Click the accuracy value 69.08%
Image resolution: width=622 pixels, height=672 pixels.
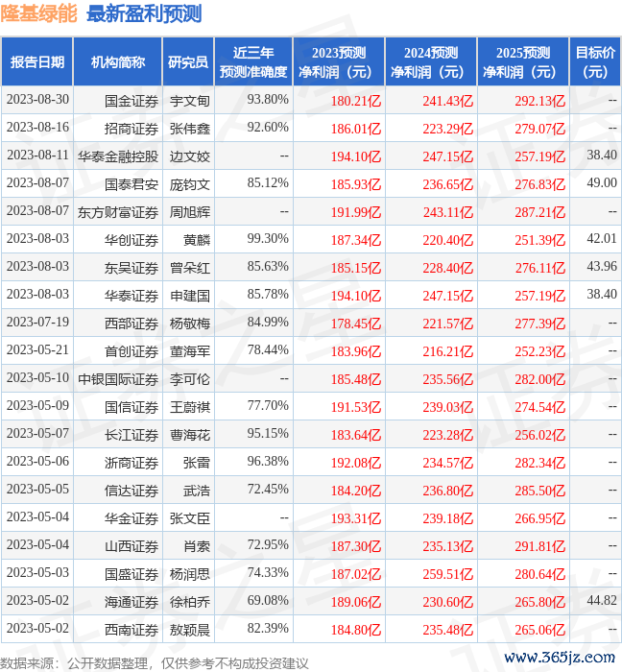268,601
